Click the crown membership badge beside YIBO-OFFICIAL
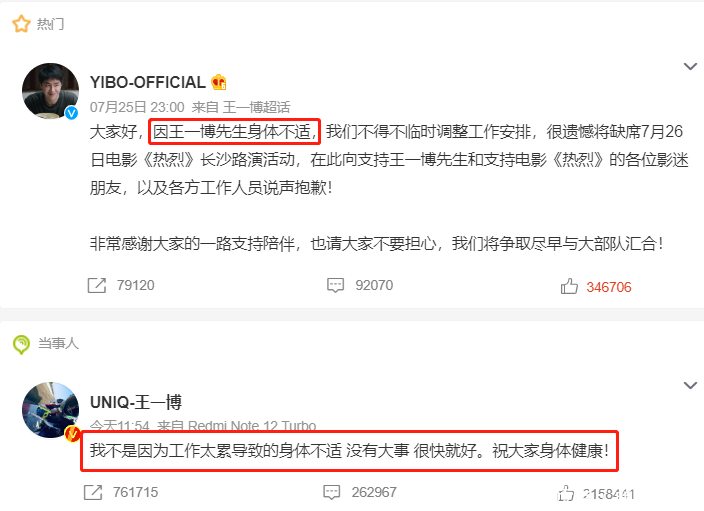 tap(219, 82)
